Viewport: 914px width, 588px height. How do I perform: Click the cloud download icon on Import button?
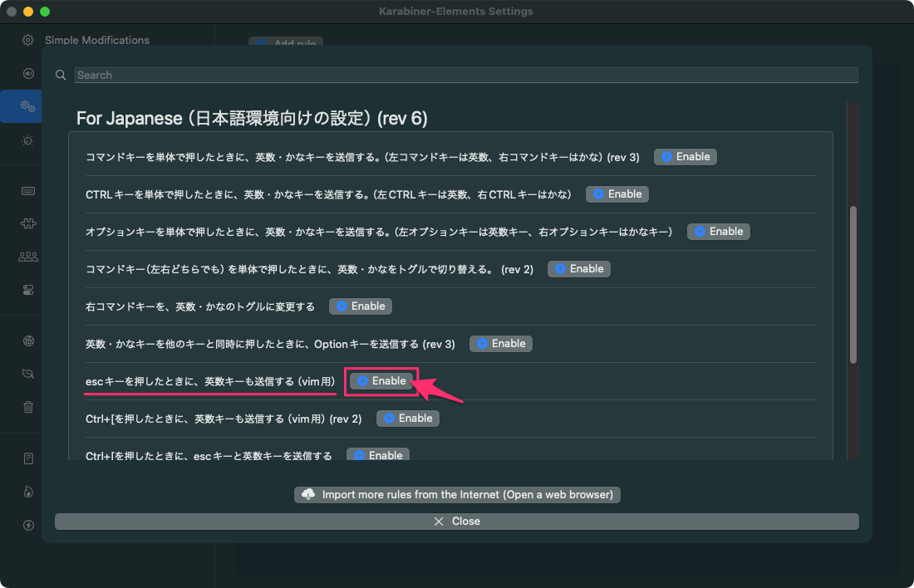[x=308, y=495]
